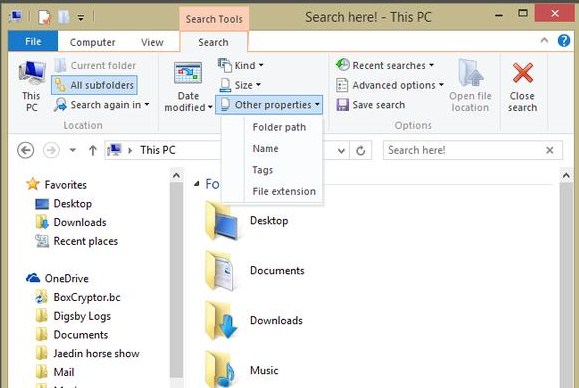Open Customize Quick Access Toolbar dropdown
Screen dimensions: 579x388
(80, 17)
